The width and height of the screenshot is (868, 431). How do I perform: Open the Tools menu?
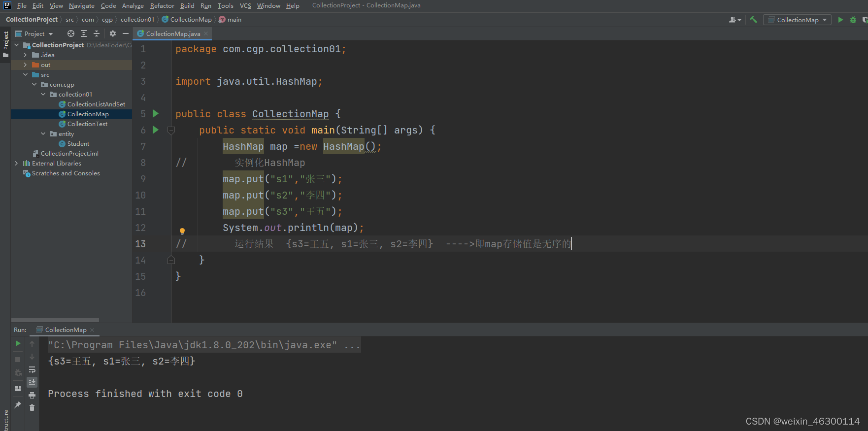(226, 6)
